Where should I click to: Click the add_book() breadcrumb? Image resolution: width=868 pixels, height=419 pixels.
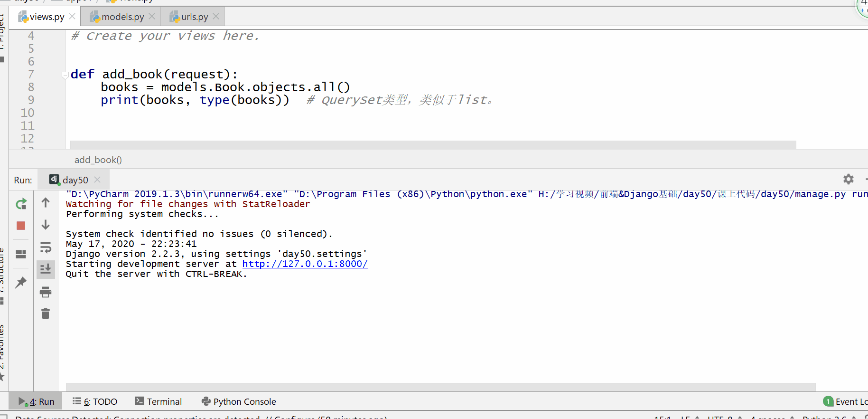click(98, 160)
